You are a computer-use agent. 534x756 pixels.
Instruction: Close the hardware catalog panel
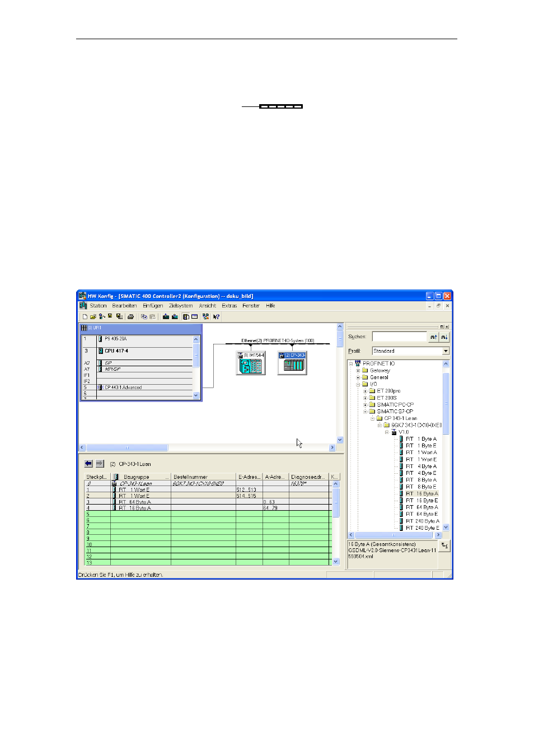(x=447, y=326)
